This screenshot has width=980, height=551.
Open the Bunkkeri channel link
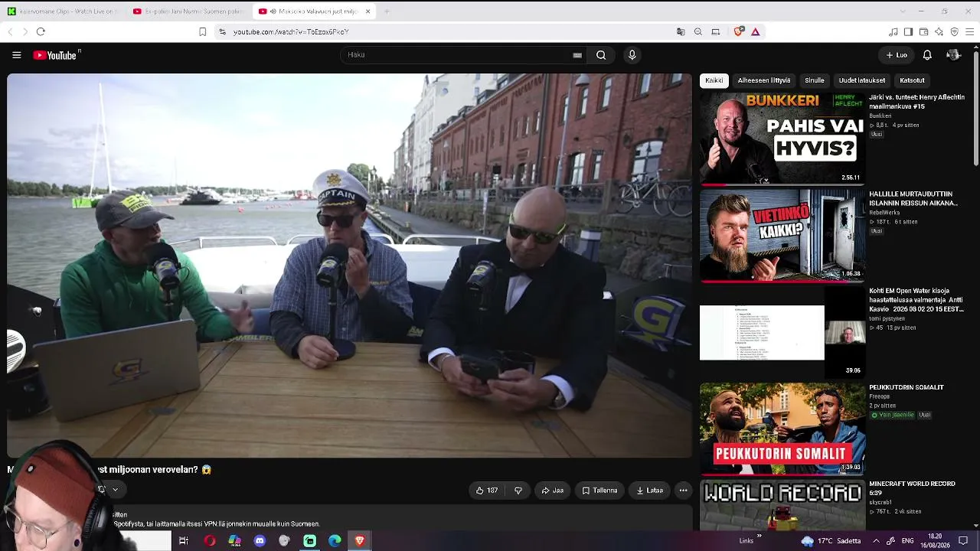tap(880, 116)
